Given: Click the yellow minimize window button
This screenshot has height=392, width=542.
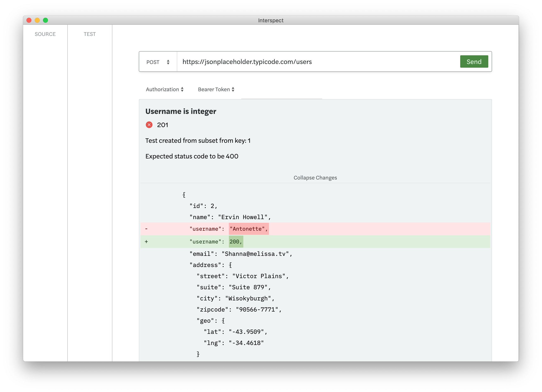Looking at the screenshot, I should pos(37,20).
